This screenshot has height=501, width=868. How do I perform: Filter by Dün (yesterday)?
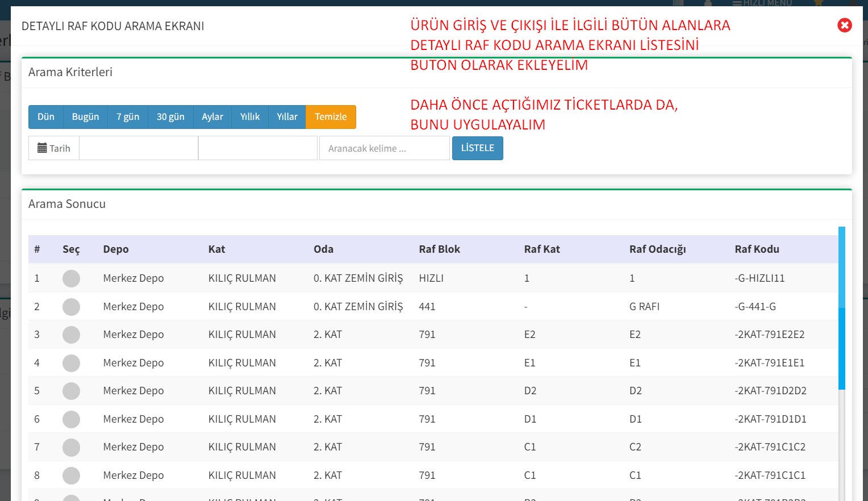click(x=46, y=117)
